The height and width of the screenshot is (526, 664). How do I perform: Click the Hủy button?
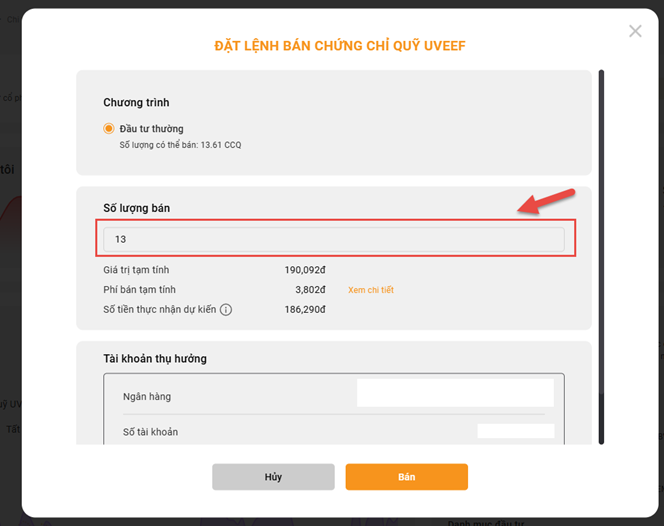tap(273, 477)
